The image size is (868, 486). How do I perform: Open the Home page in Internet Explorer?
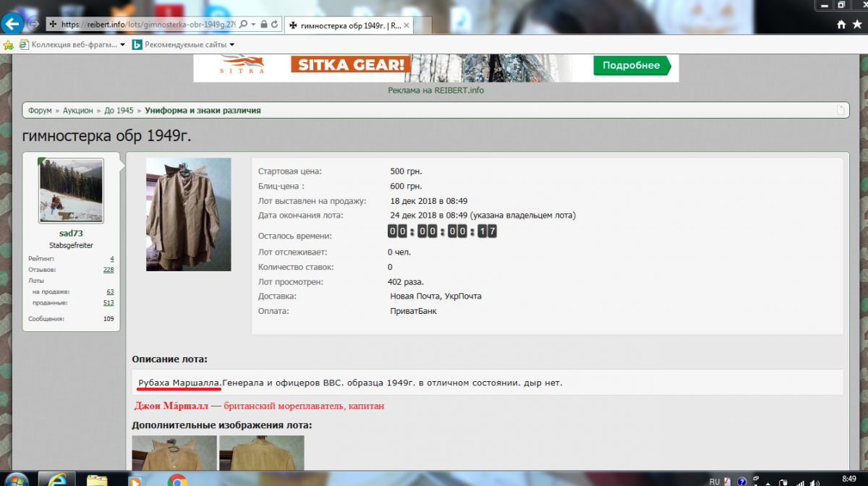(x=841, y=23)
